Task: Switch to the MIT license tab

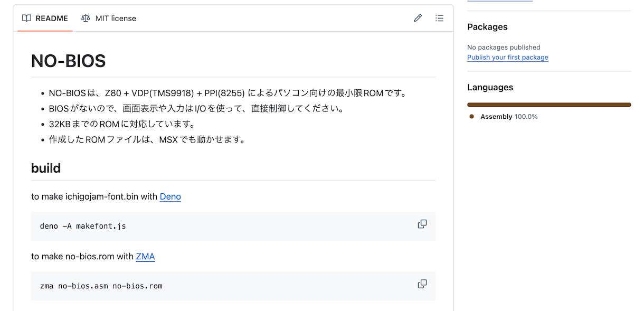Action: coord(109,18)
